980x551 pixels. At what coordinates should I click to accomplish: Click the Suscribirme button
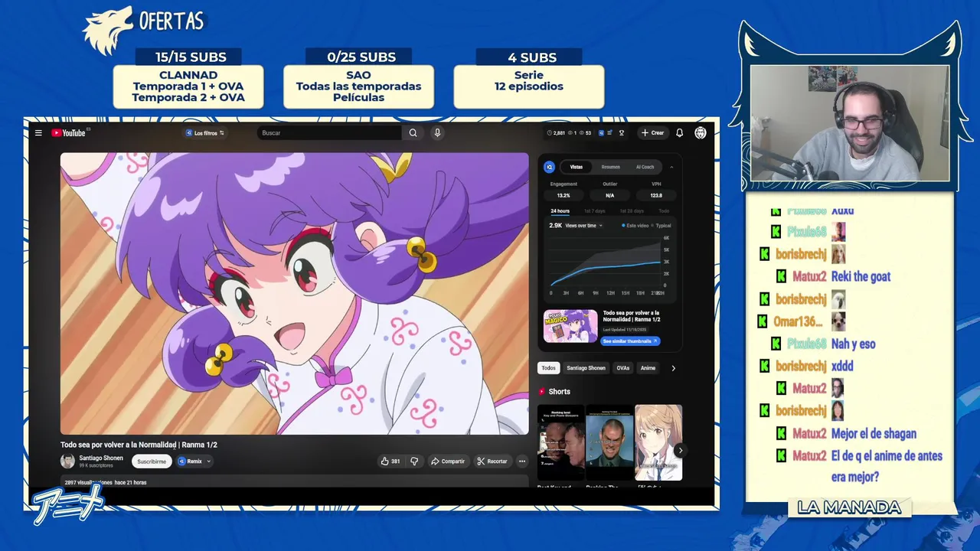click(152, 461)
